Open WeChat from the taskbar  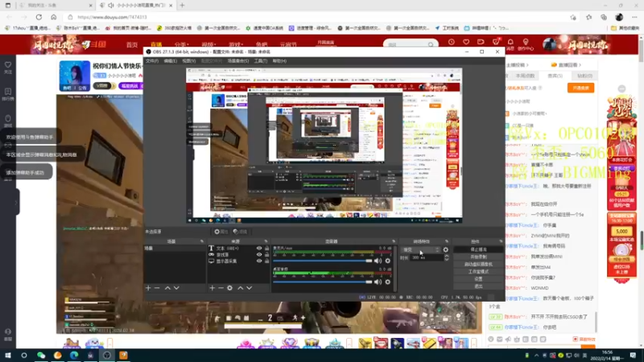41,356
